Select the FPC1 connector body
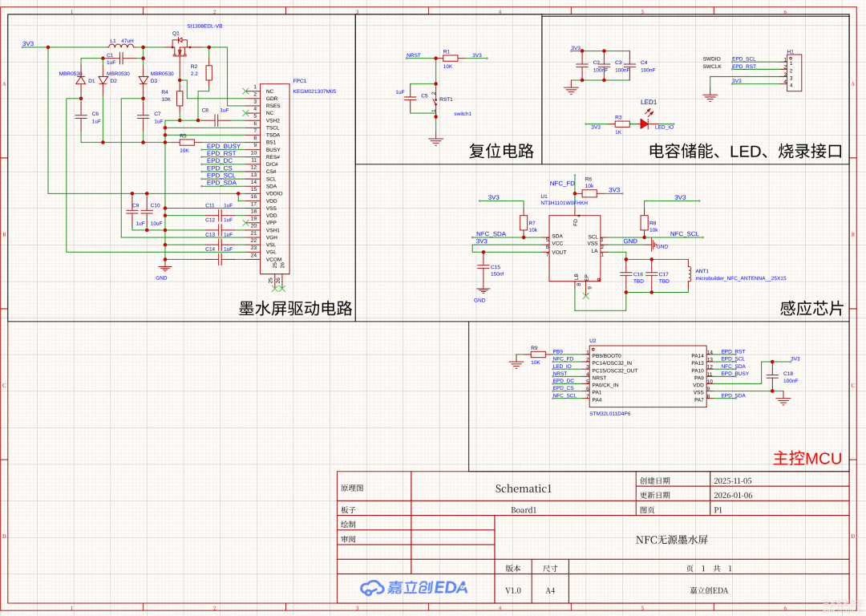This screenshot has width=866, height=616. click(x=273, y=178)
